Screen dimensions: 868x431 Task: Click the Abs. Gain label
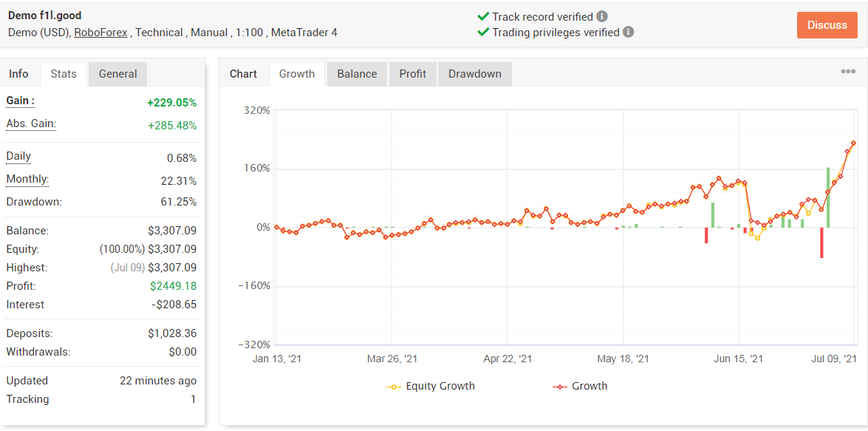click(31, 124)
